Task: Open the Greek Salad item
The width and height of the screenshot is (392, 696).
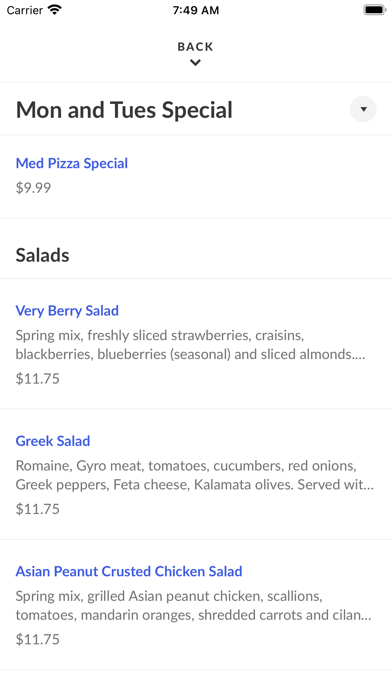Action: pos(53,441)
